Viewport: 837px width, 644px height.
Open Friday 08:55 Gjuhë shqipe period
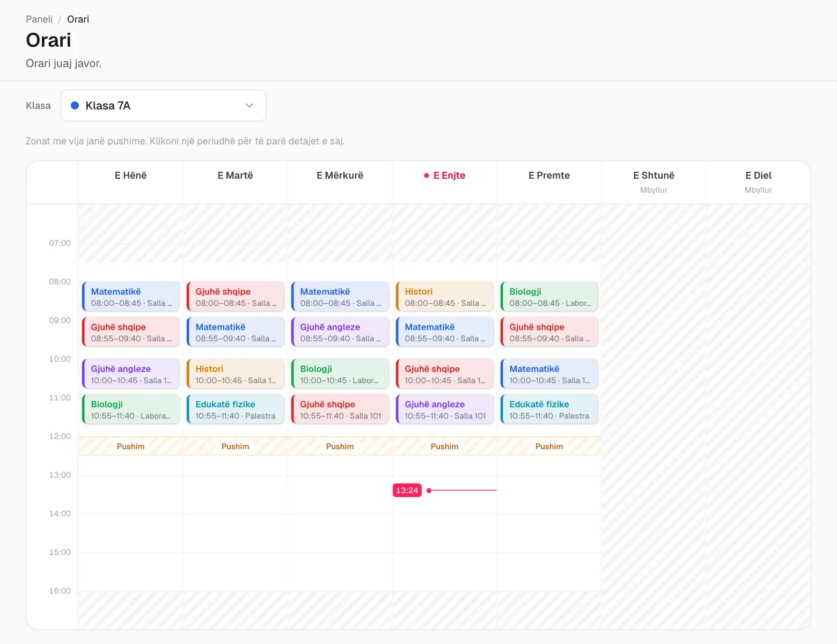click(549, 332)
